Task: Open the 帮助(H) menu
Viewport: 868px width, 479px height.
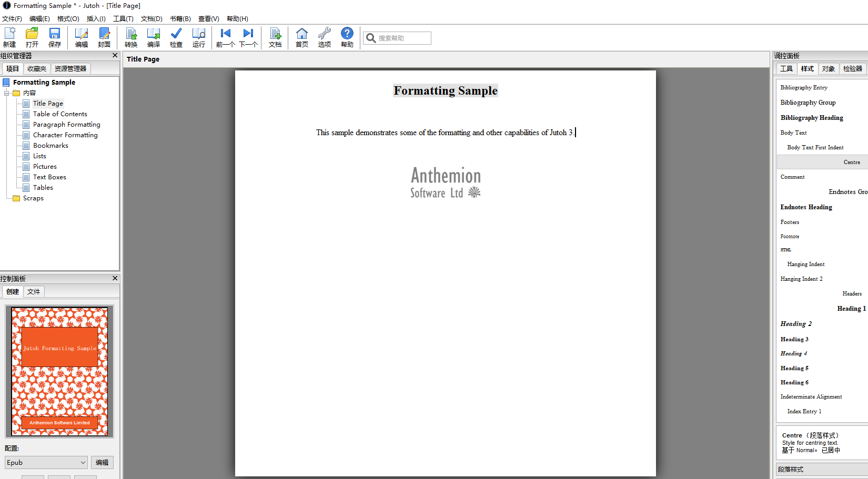Action: [x=237, y=18]
